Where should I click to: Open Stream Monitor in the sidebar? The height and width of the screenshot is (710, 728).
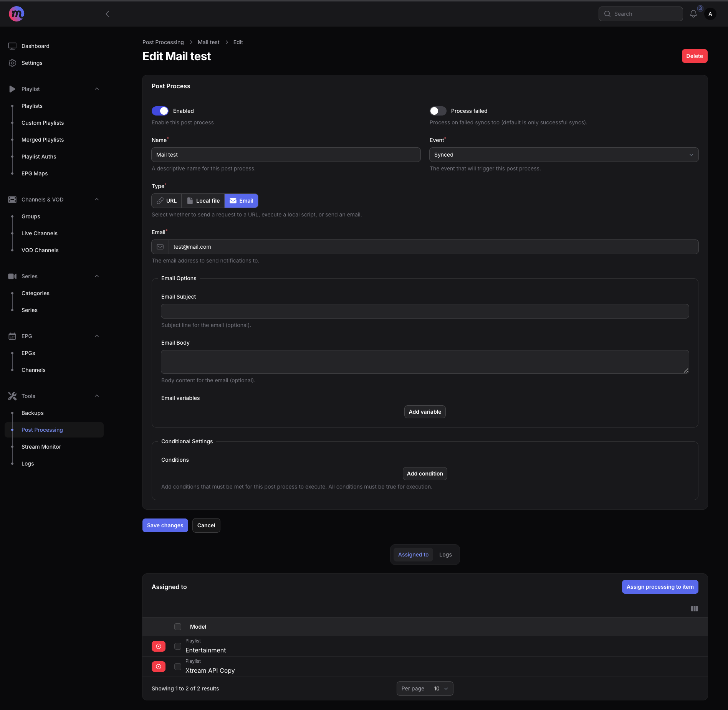click(41, 447)
